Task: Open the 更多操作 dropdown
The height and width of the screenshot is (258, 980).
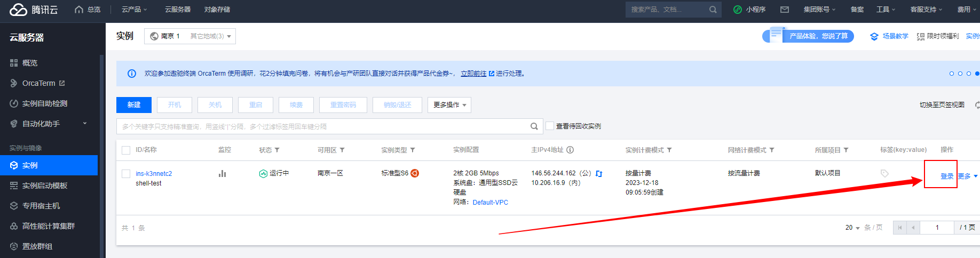Action: coord(449,105)
